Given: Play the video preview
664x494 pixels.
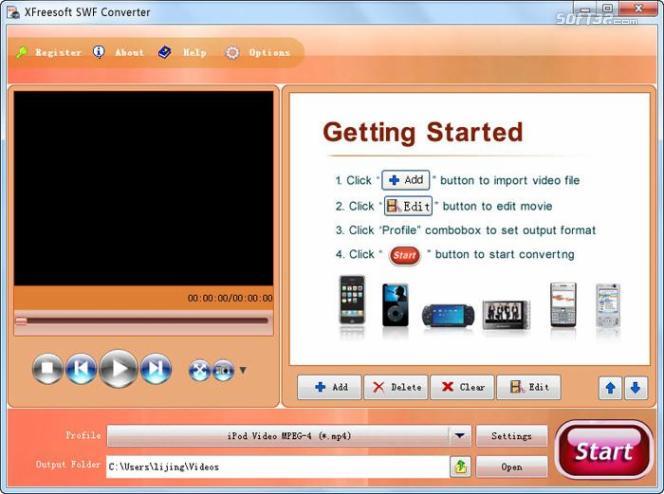Looking at the screenshot, I should (118, 369).
